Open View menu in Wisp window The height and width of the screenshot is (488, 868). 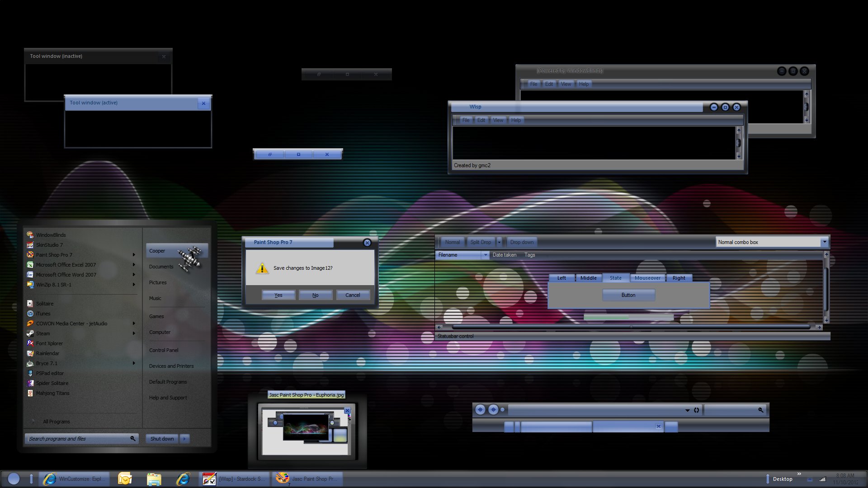pos(498,120)
